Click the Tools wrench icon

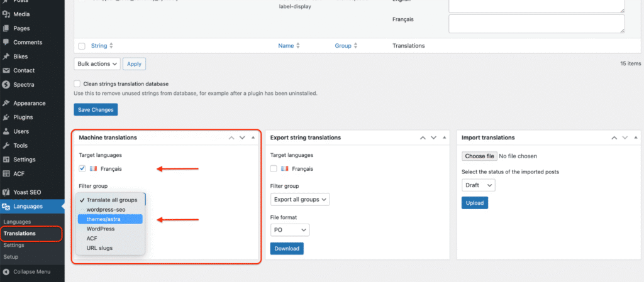coord(6,146)
